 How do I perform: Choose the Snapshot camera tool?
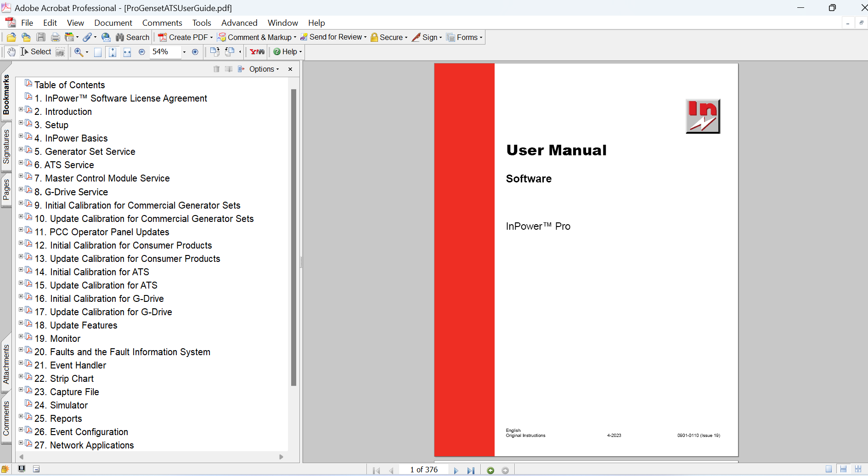point(60,52)
